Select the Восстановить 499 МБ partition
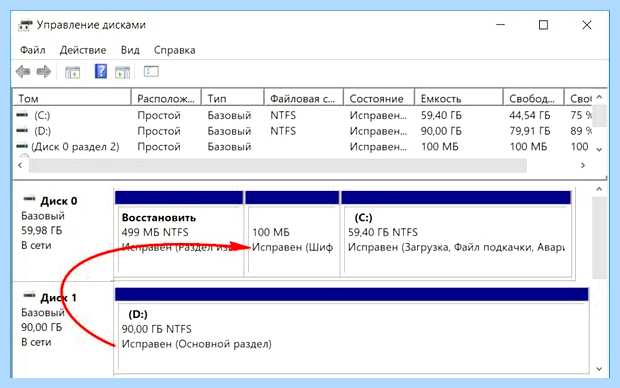 [179, 233]
